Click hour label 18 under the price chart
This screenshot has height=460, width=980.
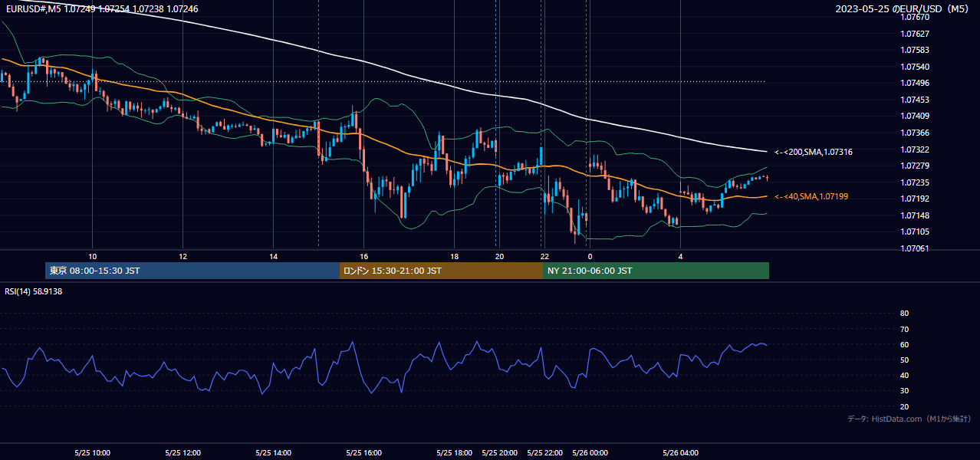point(454,256)
